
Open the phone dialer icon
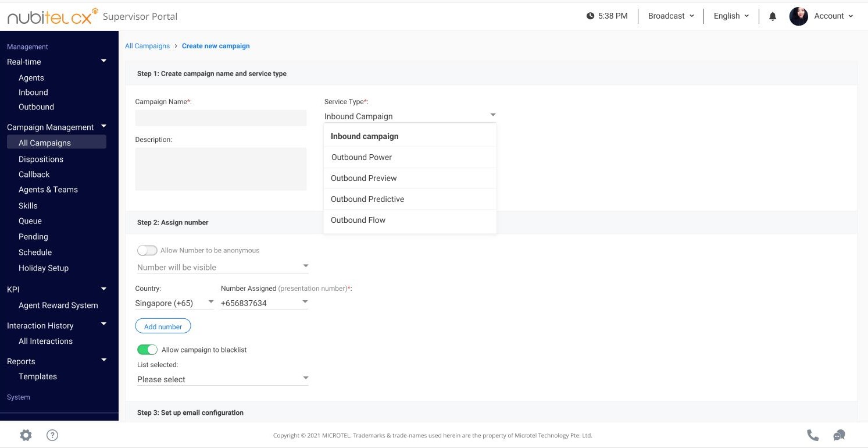[x=813, y=435]
